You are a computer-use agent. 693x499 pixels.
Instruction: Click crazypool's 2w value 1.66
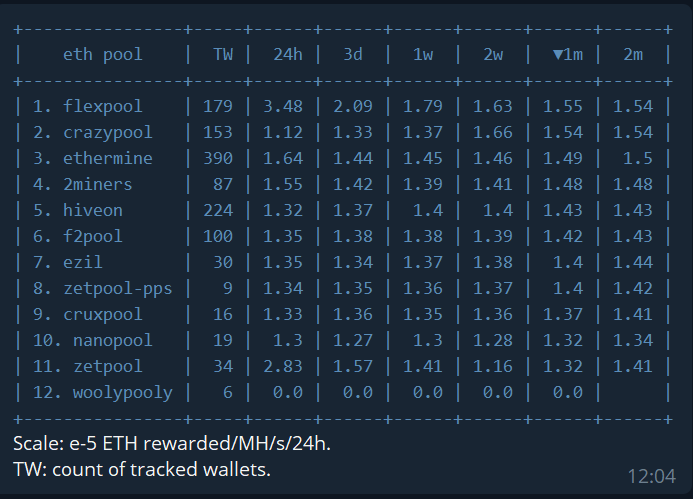pos(493,133)
